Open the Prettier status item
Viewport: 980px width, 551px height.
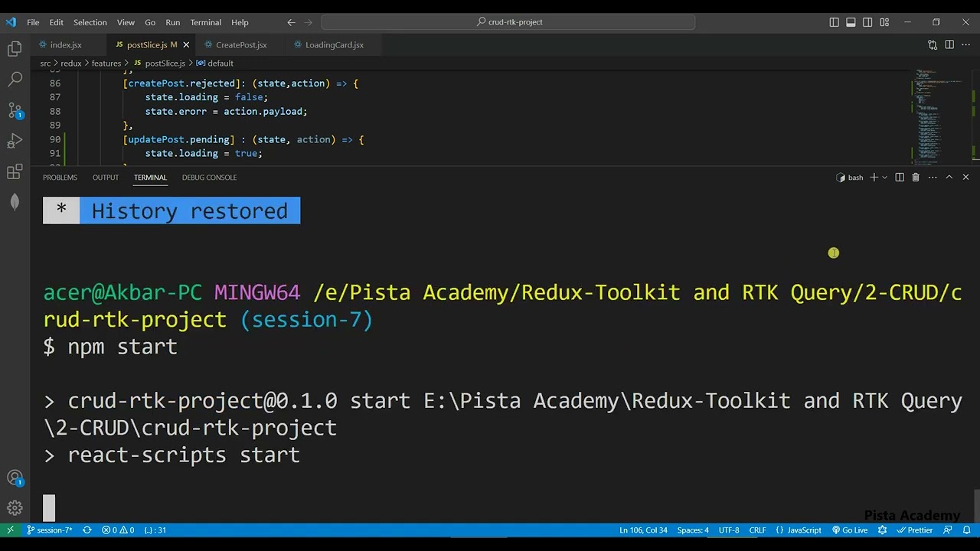(914, 530)
